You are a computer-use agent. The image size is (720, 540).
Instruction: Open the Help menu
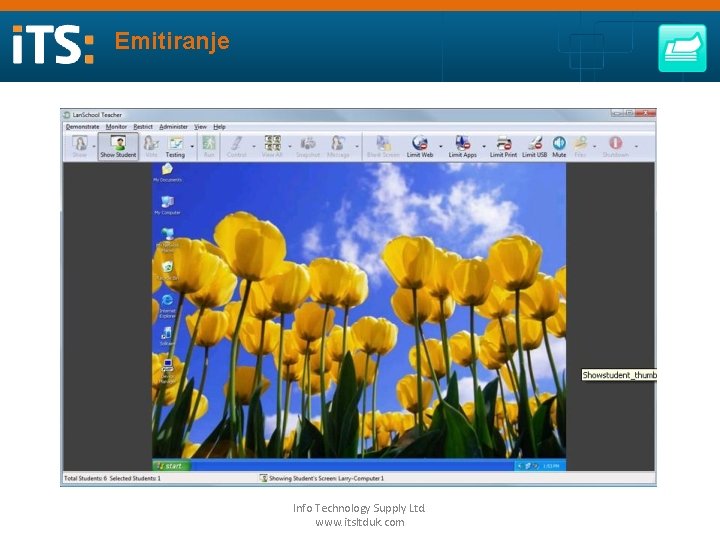[219, 127]
